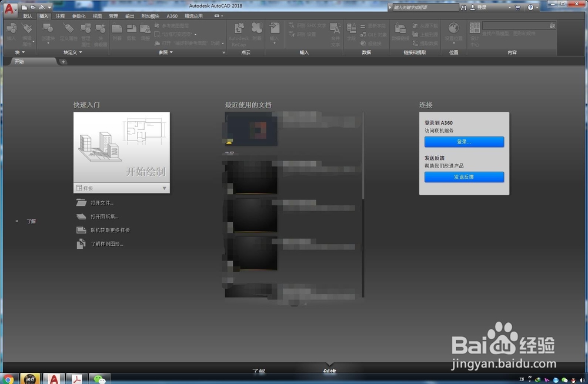The height and width of the screenshot is (384, 588).
Task: Click the plus new drawing tab button
Action: tap(63, 62)
